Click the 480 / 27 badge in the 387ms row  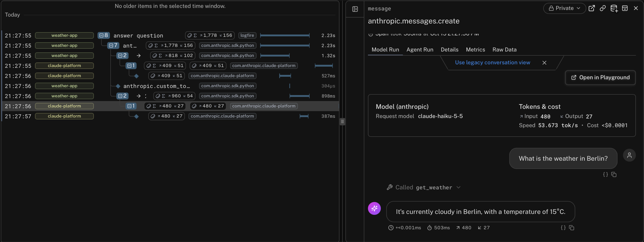point(166,116)
